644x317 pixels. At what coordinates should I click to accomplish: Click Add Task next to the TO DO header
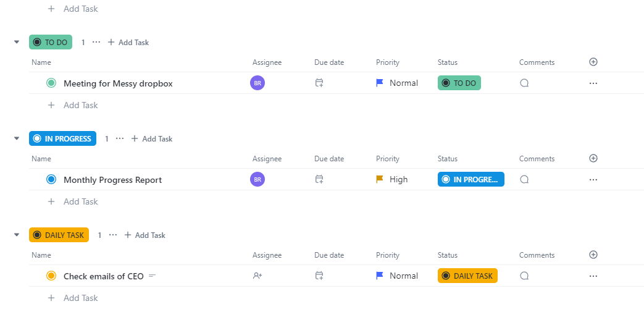click(x=128, y=43)
